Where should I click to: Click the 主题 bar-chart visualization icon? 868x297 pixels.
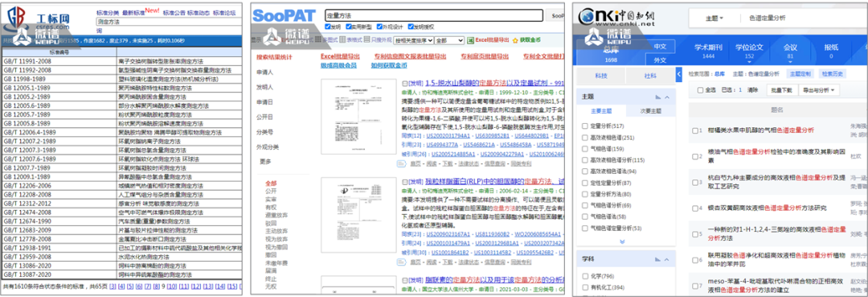[x=657, y=97]
